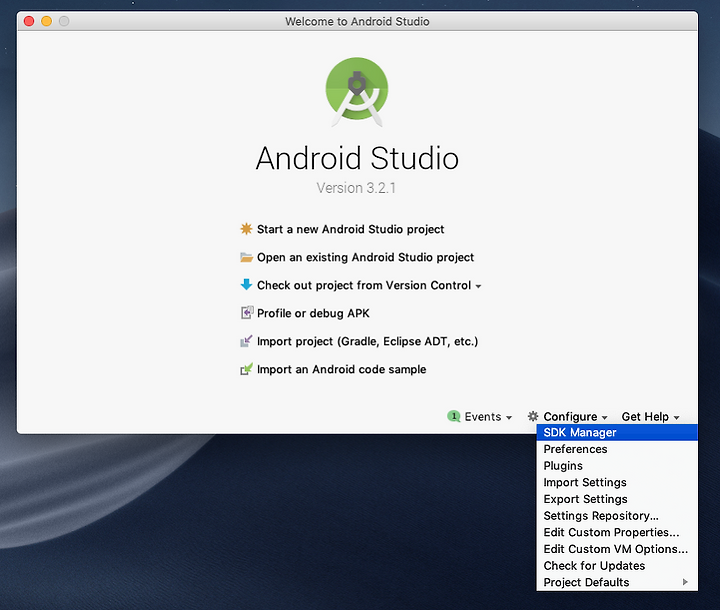
Task: Click the Import code sample icon
Action: click(246, 369)
